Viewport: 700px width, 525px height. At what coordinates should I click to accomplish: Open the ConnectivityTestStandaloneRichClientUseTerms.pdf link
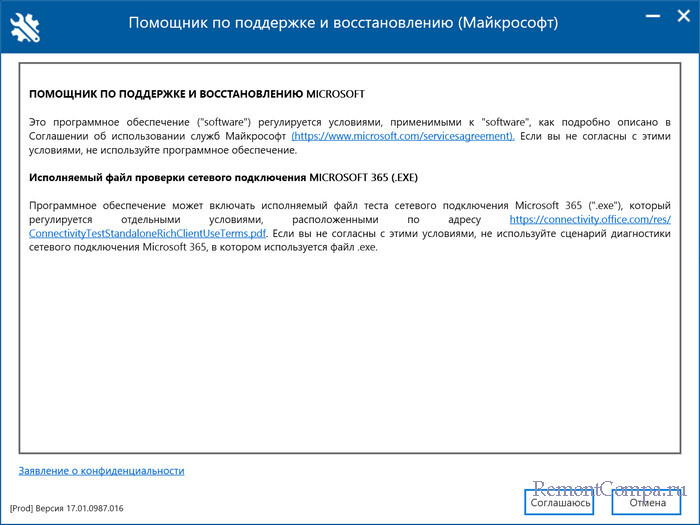(147, 233)
